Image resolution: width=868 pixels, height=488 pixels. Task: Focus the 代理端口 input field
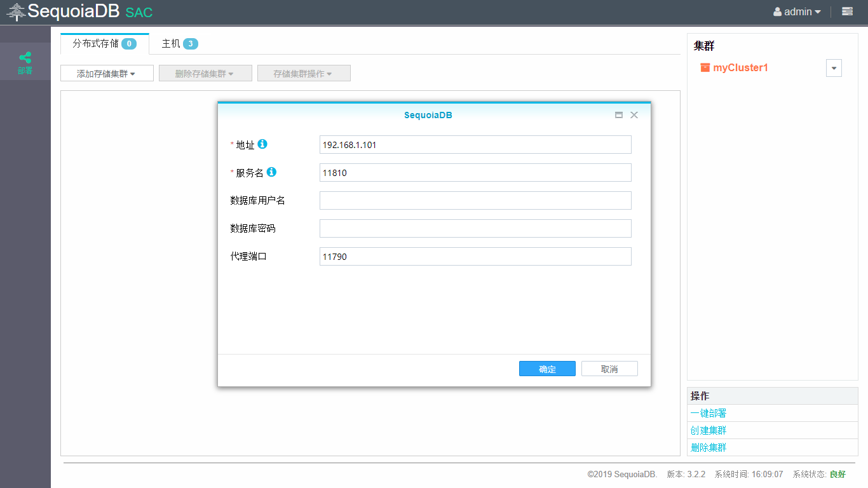point(475,256)
